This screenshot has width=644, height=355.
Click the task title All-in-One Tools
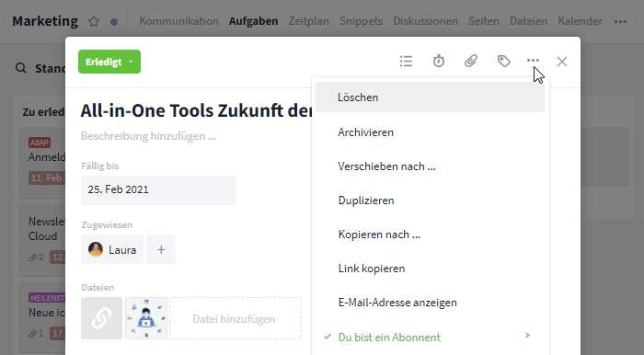click(196, 110)
